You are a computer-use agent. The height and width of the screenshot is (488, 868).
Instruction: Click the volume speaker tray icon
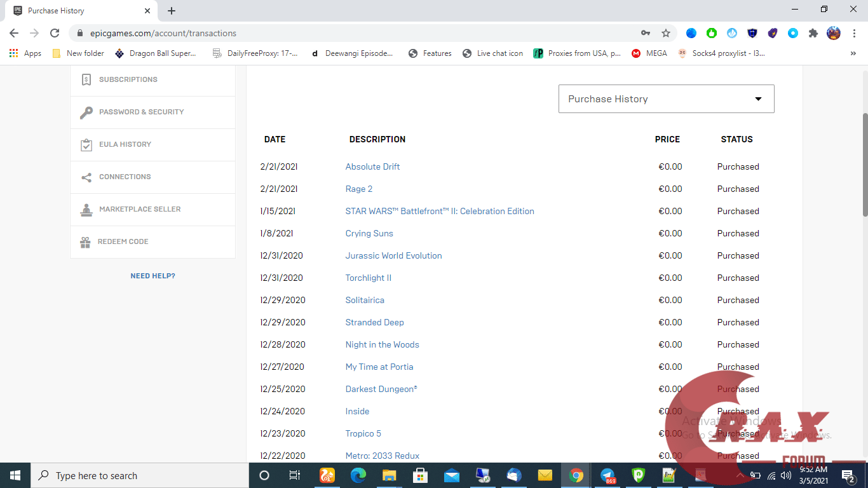pos(786,475)
